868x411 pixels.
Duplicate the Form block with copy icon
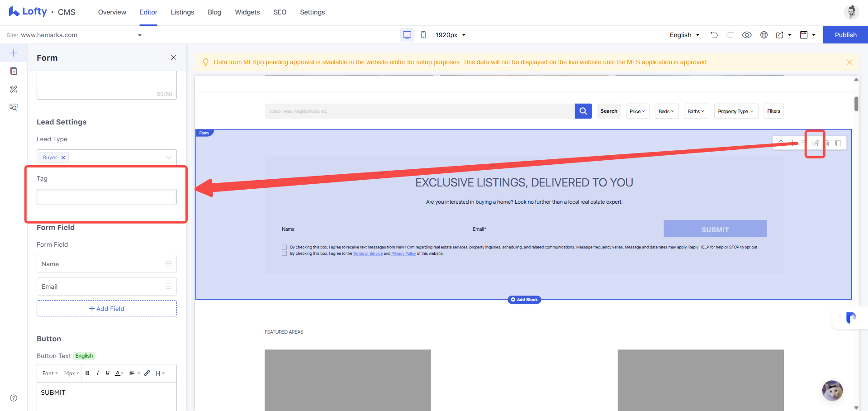pyautogui.click(x=838, y=143)
